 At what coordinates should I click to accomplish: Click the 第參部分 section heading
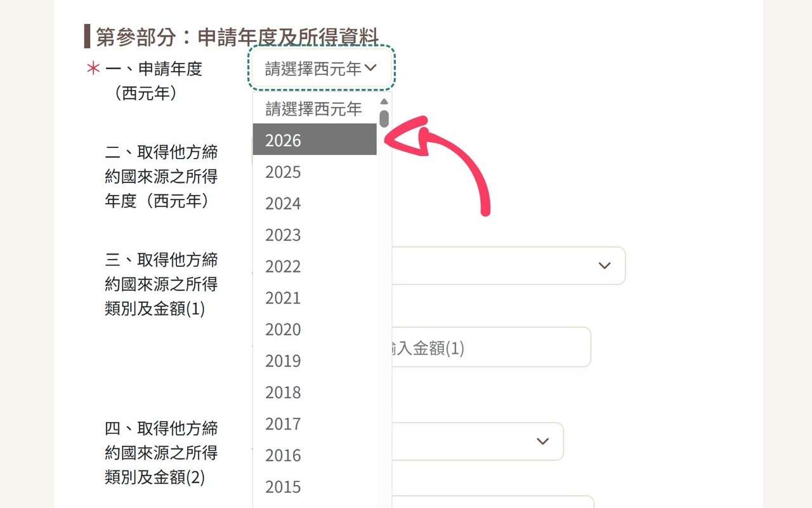tap(235, 37)
